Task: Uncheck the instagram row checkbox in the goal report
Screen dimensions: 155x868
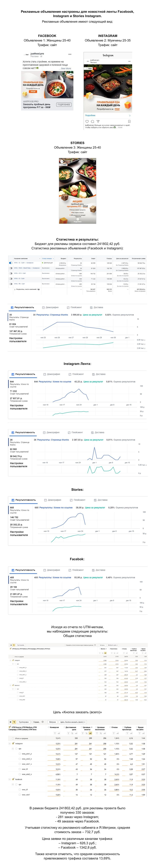Action: coord(13,743)
